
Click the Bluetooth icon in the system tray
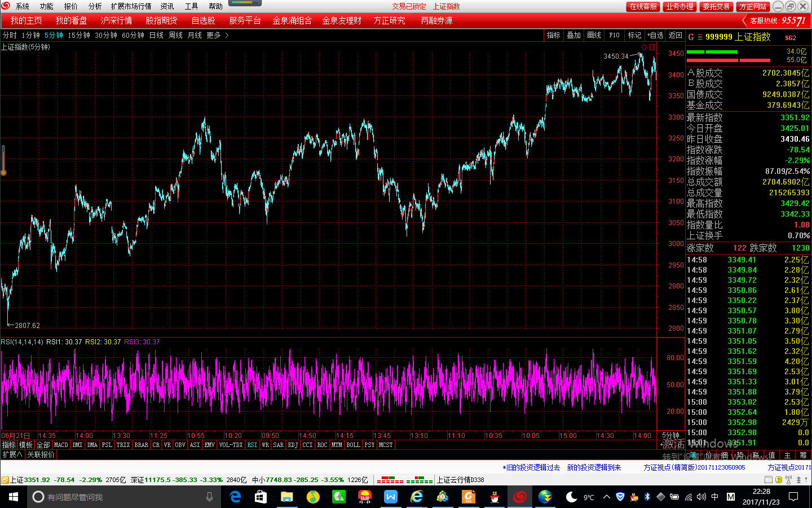pyautogui.click(x=647, y=497)
